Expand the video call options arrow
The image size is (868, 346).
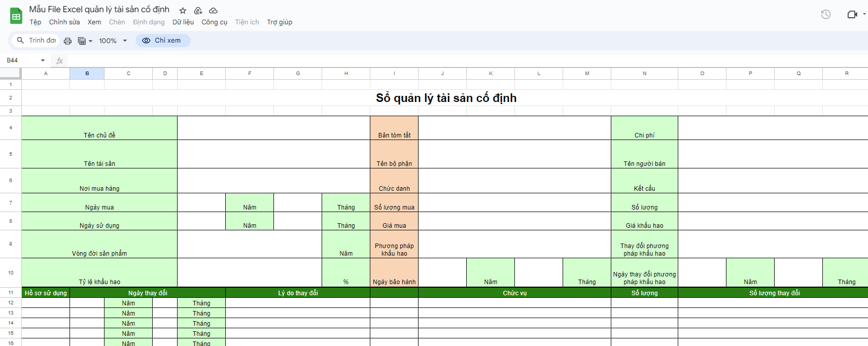[864, 14]
